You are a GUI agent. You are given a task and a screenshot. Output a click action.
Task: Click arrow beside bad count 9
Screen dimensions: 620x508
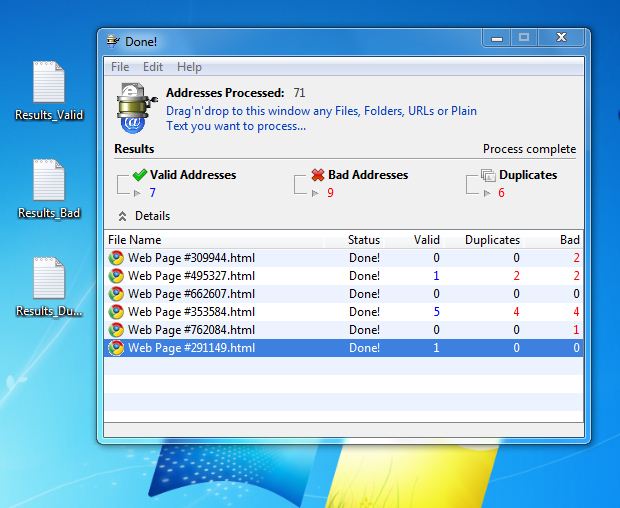tap(315, 193)
